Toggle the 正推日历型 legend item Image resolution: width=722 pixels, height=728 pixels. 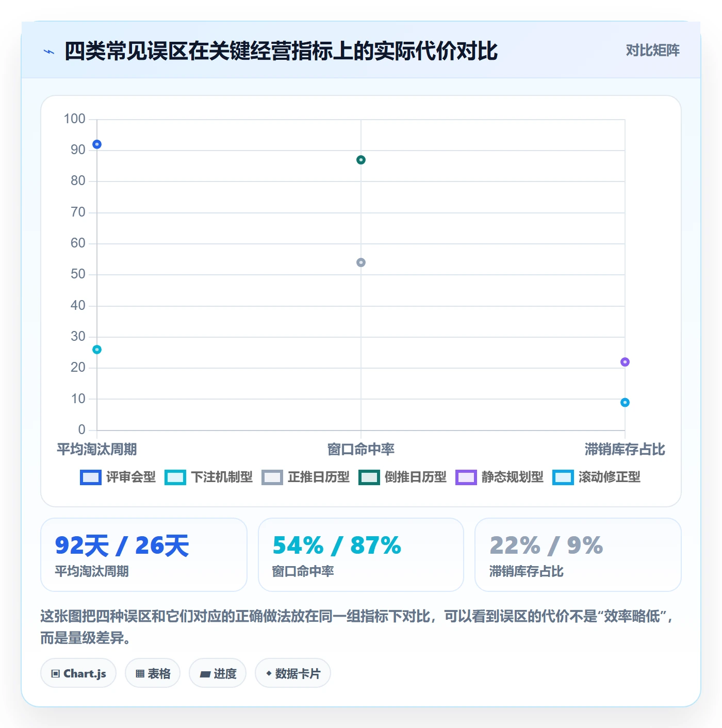[306, 477]
